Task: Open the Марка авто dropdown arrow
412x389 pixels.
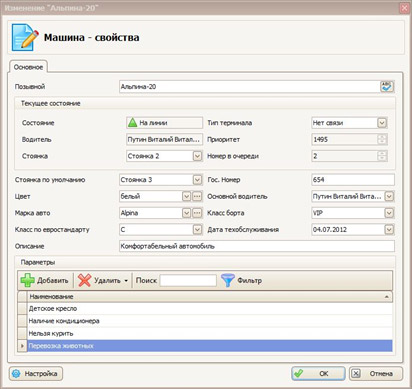Action: pyautogui.click(x=187, y=213)
